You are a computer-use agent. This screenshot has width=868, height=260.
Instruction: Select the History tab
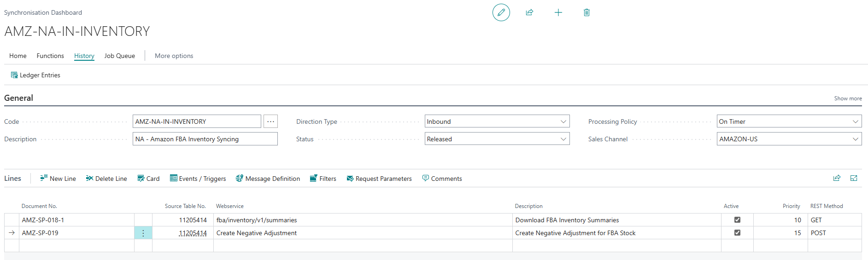coord(84,56)
